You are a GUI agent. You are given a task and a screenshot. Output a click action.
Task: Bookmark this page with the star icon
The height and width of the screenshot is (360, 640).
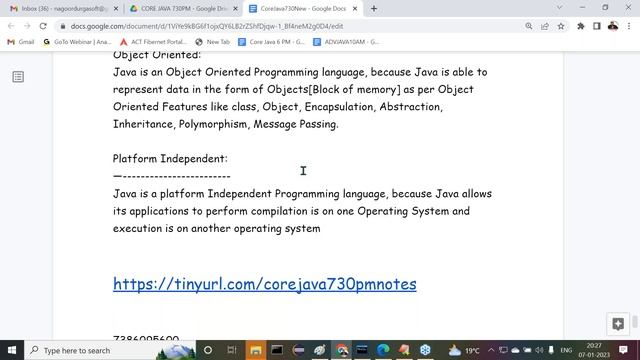point(561,26)
